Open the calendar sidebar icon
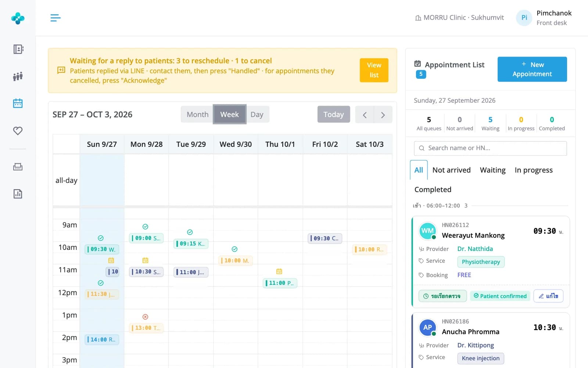The height and width of the screenshot is (368, 588). (18, 103)
